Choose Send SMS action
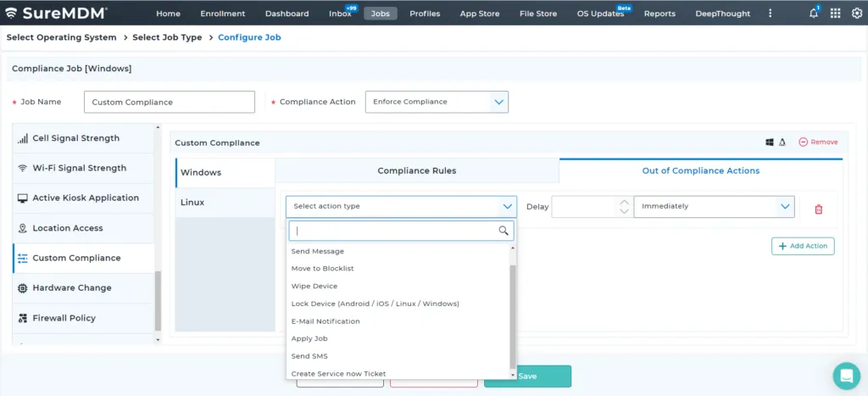This screenshot has width=868, height=396. click(309, 356)
